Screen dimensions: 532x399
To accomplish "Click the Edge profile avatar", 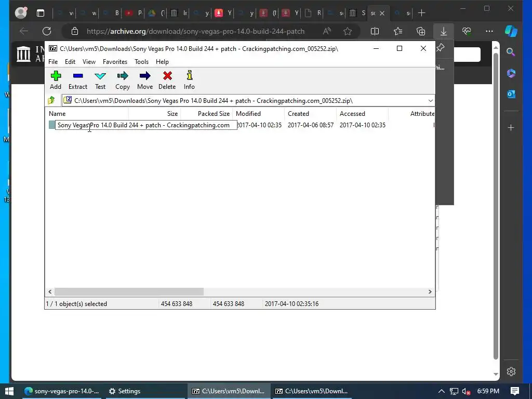I will (x=21, y=13).
